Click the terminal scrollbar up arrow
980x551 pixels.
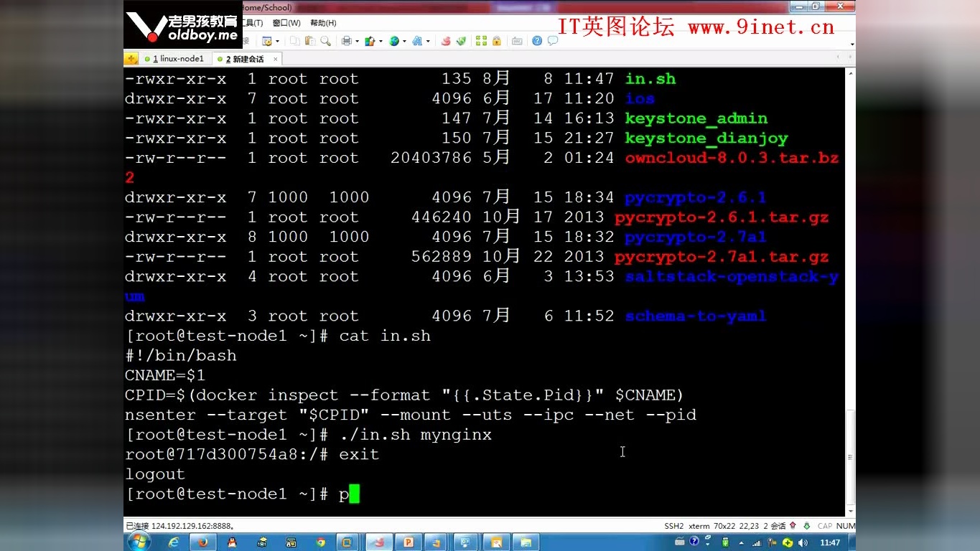(x=851, y=72)
